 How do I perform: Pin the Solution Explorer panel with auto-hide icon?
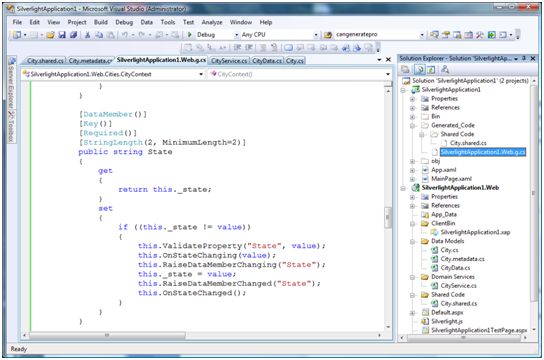pyautogui.click(x=524, y=58)
